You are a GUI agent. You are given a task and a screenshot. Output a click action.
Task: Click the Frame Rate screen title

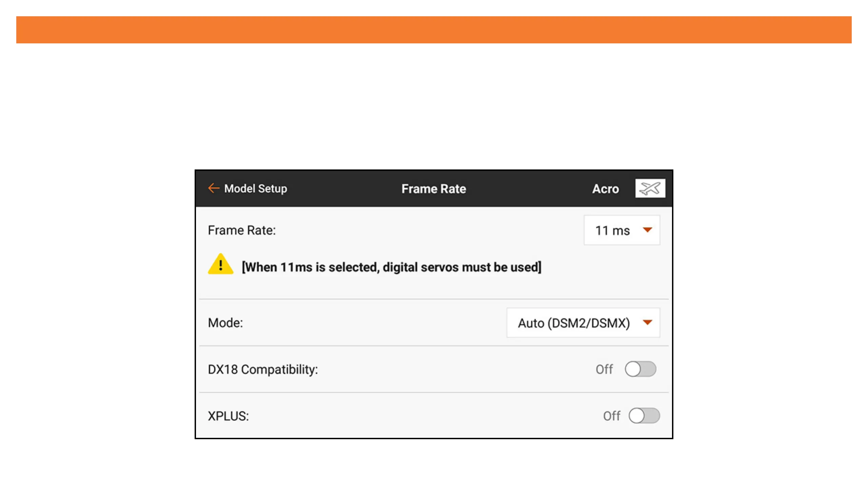point(434,189)
